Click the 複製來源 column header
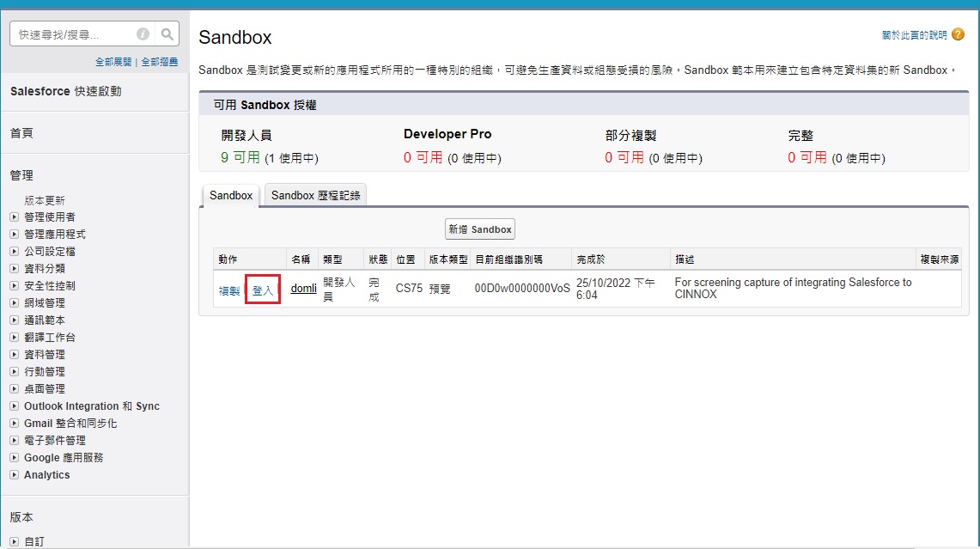Image resolution: width=980 pixels, height=549 pixels. (x=940, y=259)
